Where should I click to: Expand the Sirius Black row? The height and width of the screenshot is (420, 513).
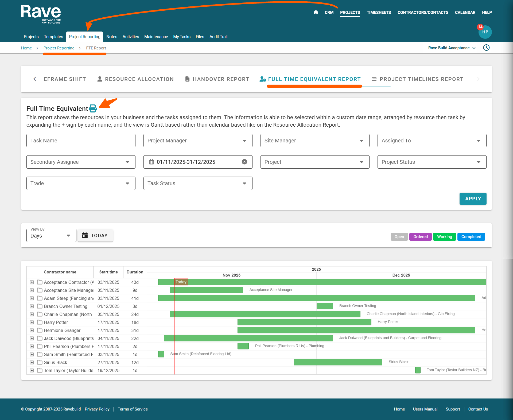coord(32,362)
